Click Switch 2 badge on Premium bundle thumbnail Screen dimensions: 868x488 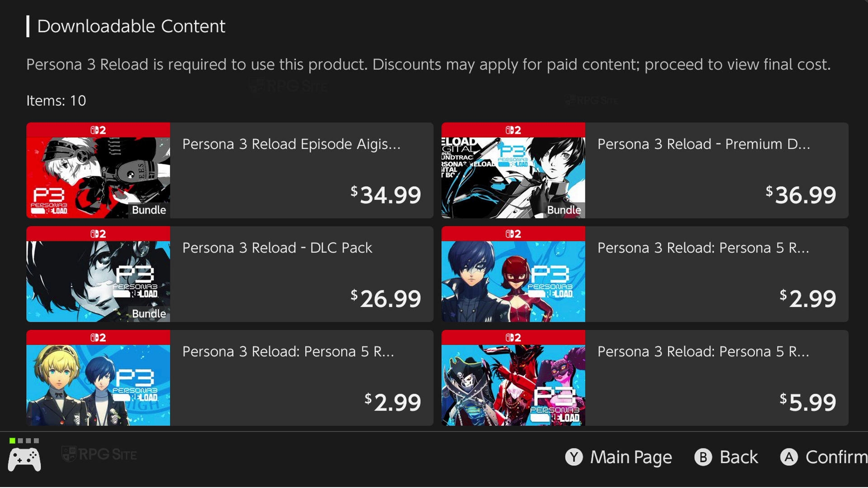513,130
